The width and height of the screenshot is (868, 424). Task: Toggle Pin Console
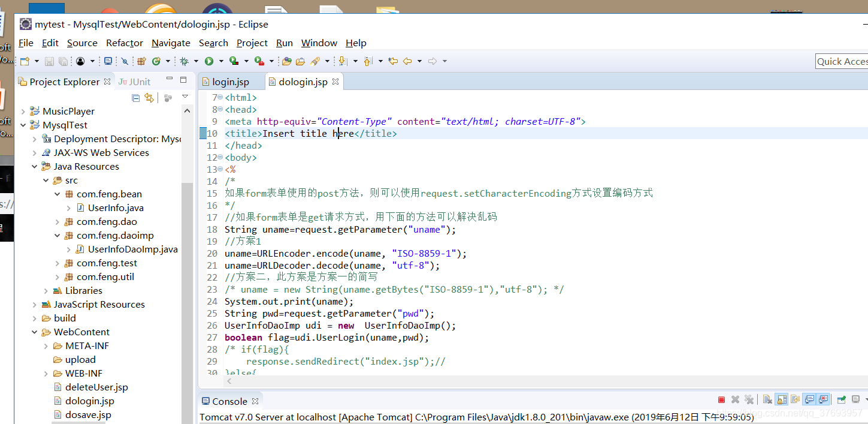(x=842, y=399)
